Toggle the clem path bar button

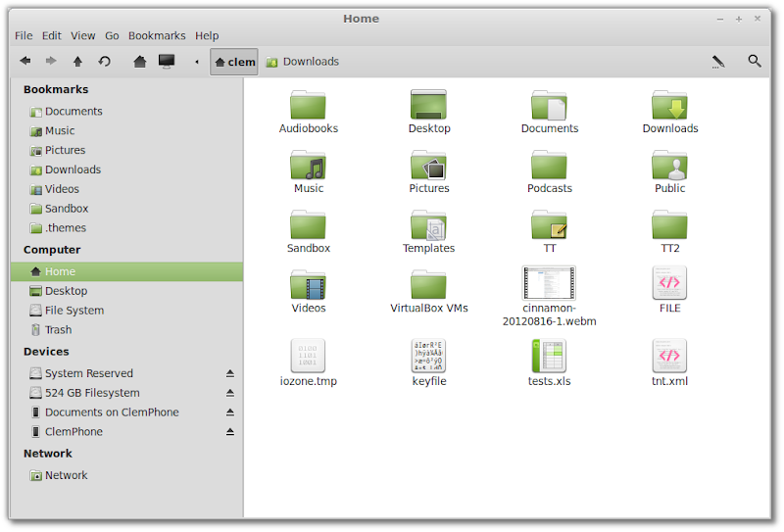coord(233,62)
